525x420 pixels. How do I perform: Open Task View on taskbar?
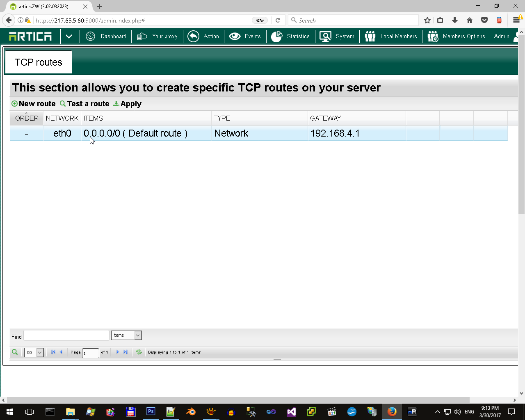point(30,412)
